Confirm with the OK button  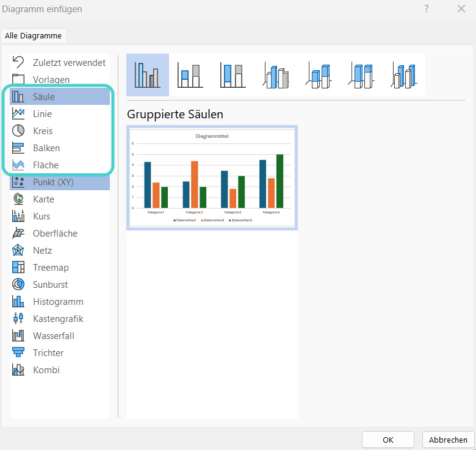[x=388, y=440]
